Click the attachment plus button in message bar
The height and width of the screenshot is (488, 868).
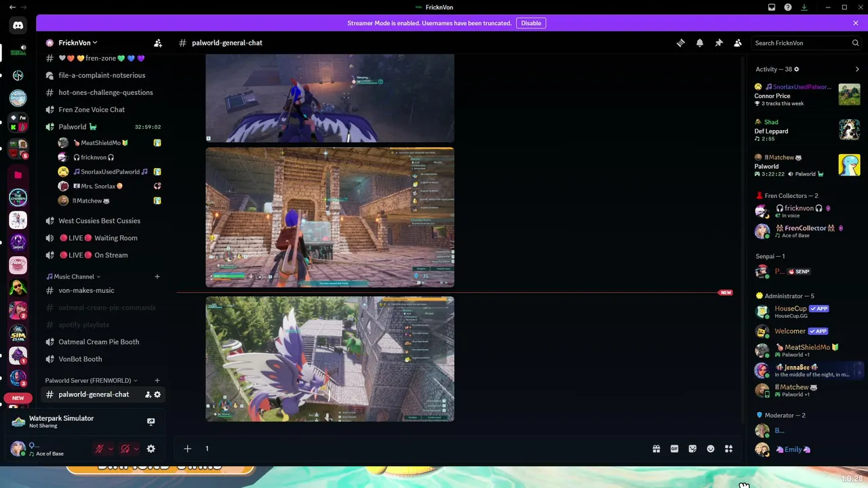188,449
